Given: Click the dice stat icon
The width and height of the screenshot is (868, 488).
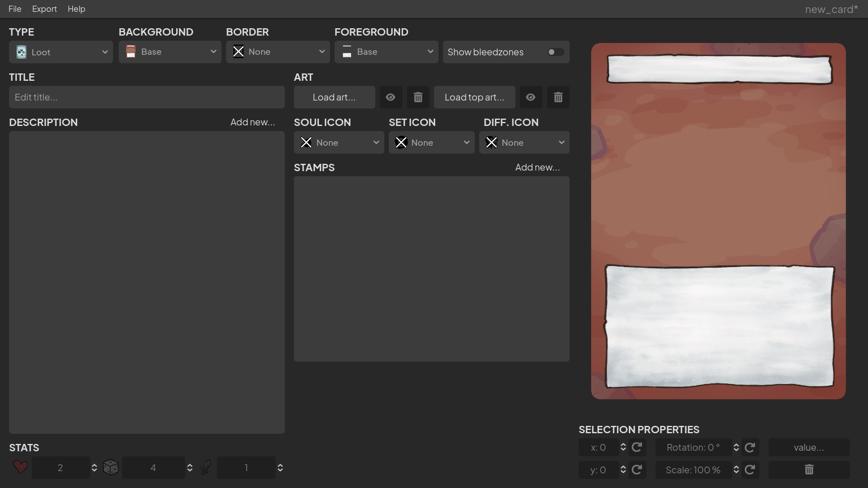Looking at the screenshot, I should (x=111, y=467).
